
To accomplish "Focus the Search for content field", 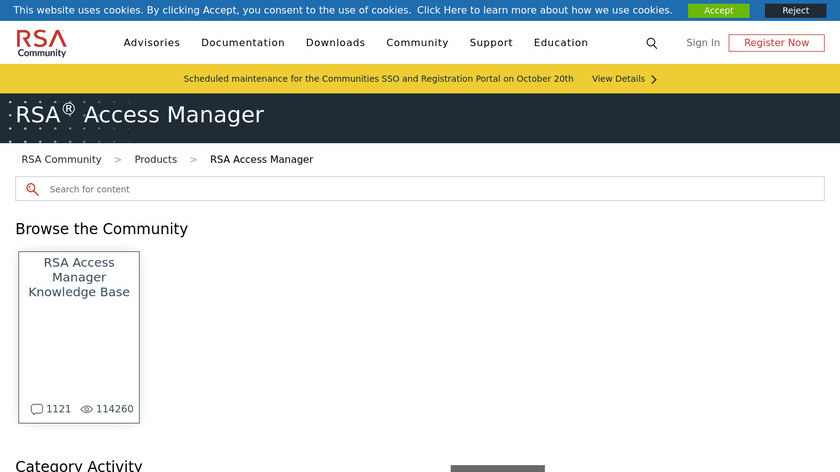I will pos(420,189).
